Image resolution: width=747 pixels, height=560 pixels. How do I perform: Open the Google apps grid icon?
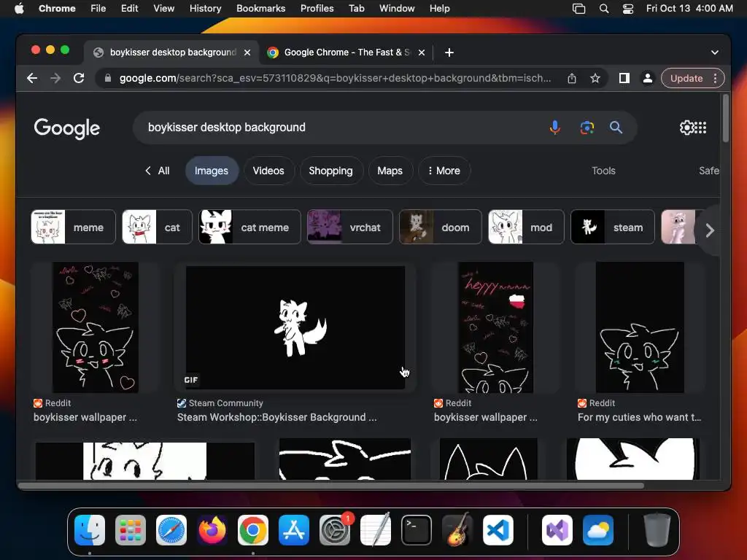click(700, 128)
